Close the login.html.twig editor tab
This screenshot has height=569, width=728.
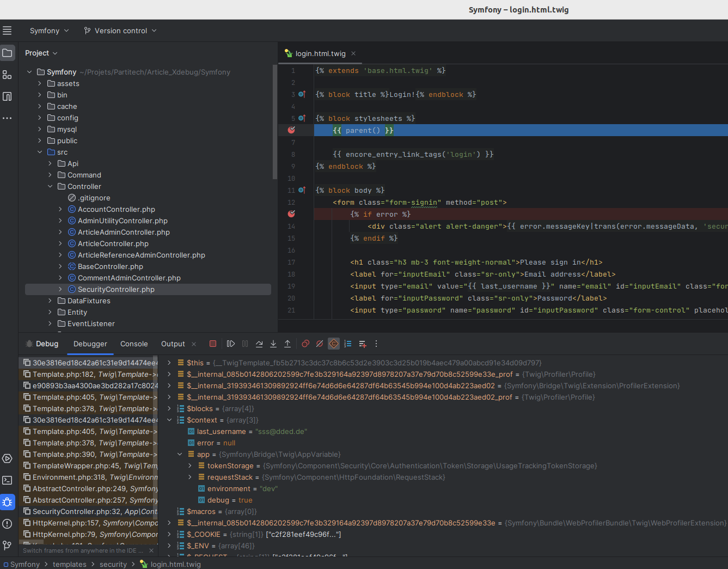(x=353, y=53)
